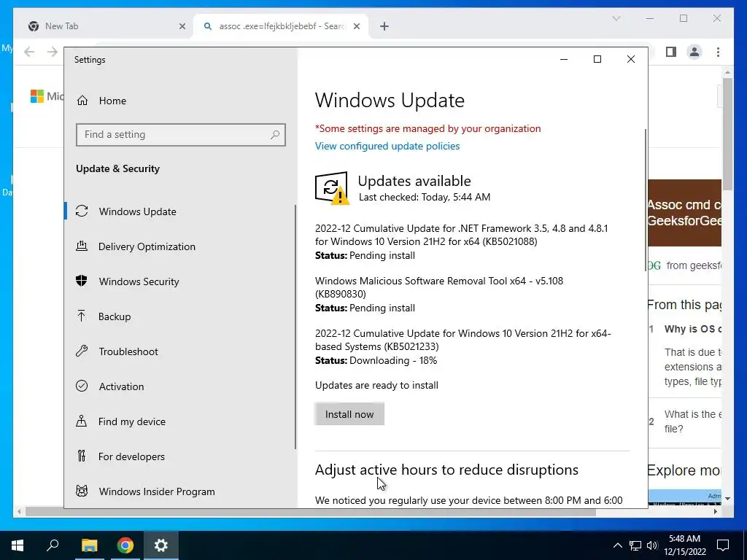
Task: Click Chrome's forward arrow
Action: pyautogui.click(x=53, y=52)
